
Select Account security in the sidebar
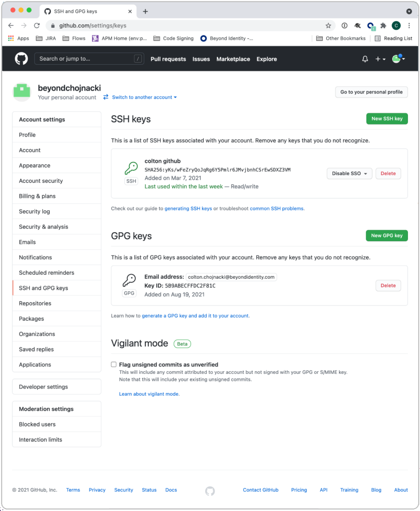41,181
